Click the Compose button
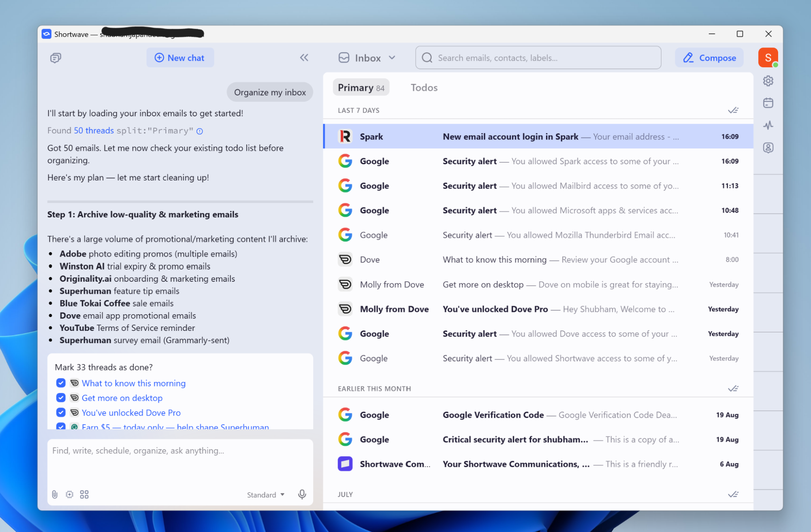Screen dimensions: 811x532 [709, 58]
